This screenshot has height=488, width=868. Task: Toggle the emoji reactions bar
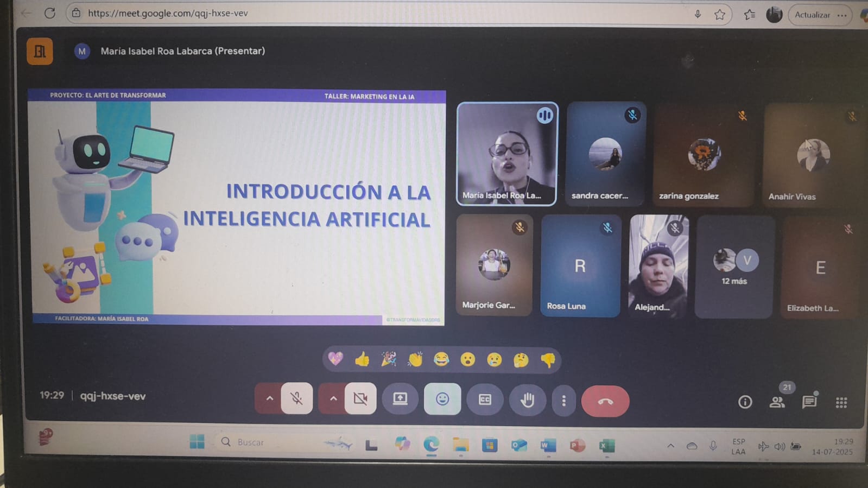[x=442, y=399]
